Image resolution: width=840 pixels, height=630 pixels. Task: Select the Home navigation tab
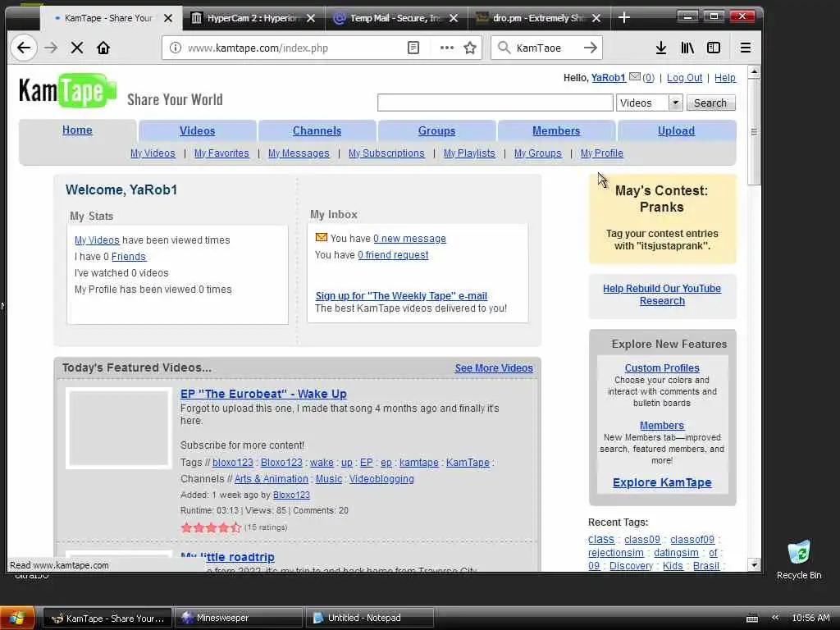(x=77, y=130)
